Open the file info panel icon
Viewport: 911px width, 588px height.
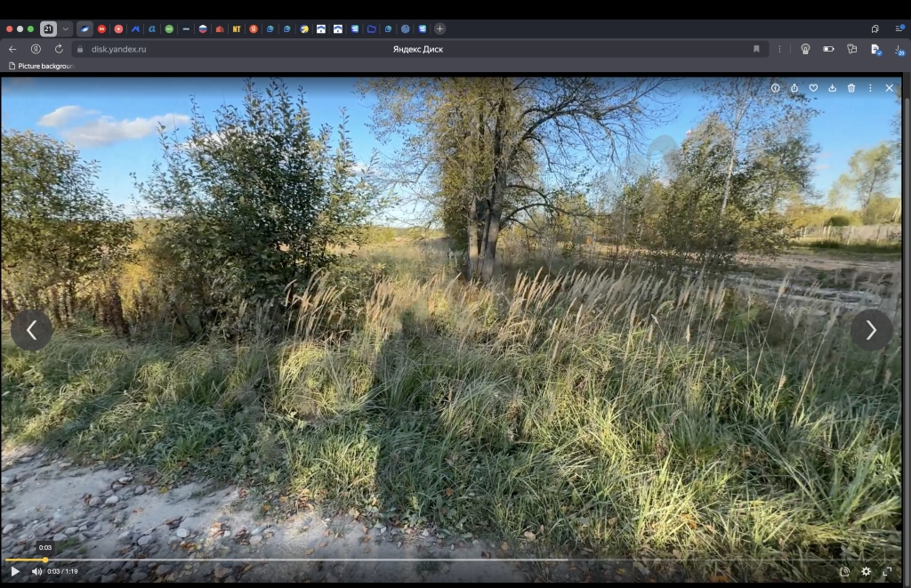pyautogui.click(x=775, y=88)
